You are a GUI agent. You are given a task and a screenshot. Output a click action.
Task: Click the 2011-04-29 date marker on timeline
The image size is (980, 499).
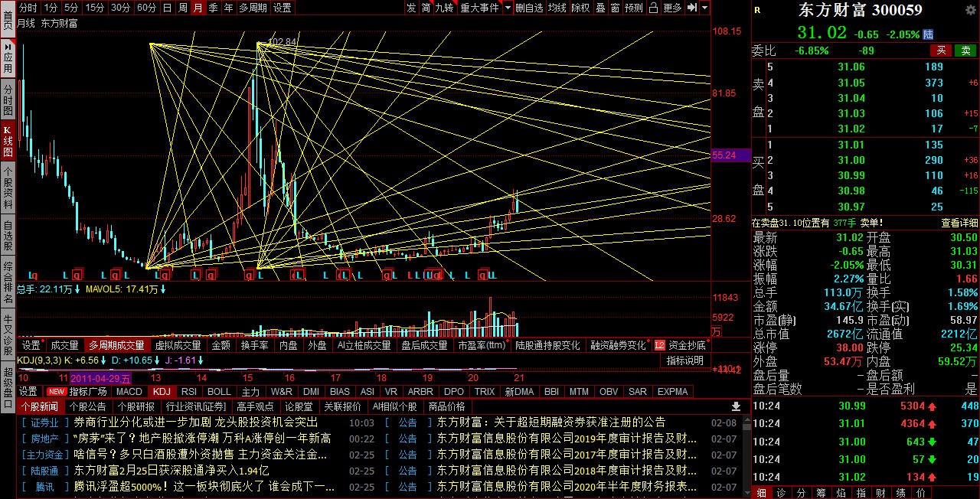coord(100,377)
